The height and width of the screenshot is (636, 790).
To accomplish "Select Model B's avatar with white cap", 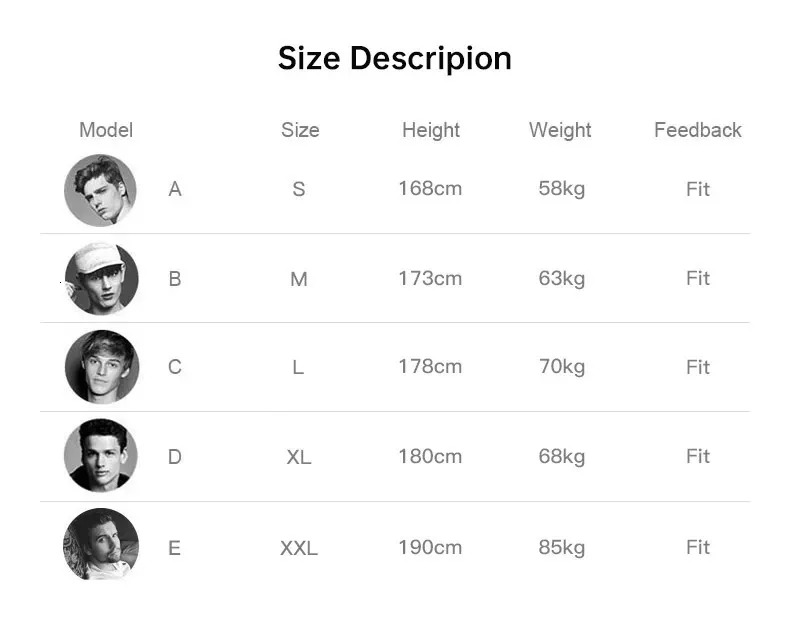I will pyautogui.click(x=101, y=278).
